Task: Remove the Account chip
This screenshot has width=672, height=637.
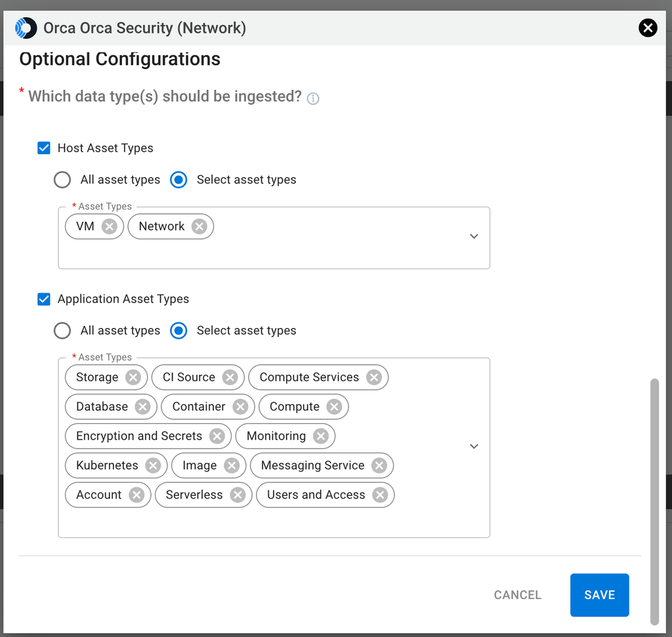Action: click(136, 495)
